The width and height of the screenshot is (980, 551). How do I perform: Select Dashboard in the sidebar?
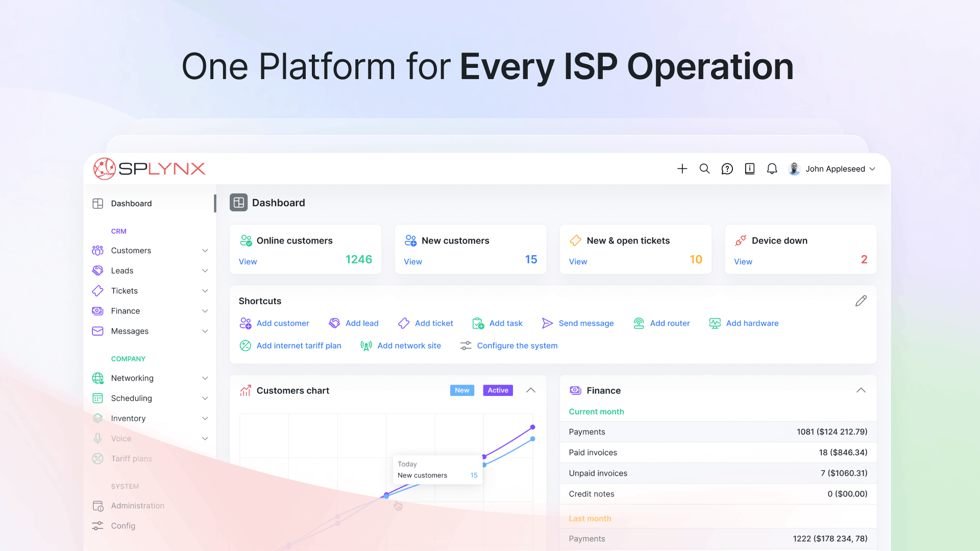[x=131, y=204]
